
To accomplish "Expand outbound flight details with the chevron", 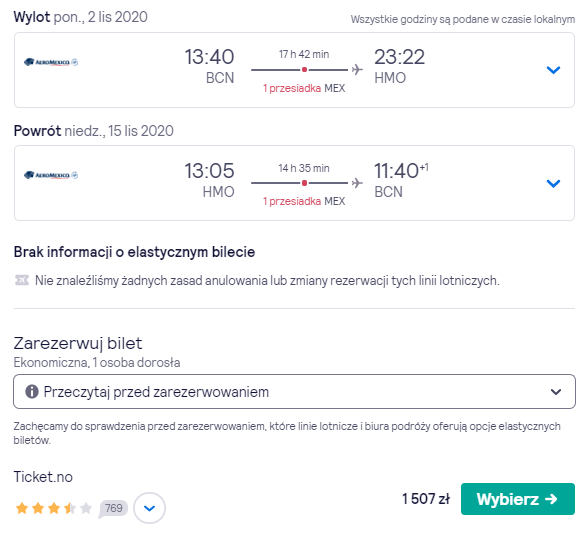I will tap(553, 70).
